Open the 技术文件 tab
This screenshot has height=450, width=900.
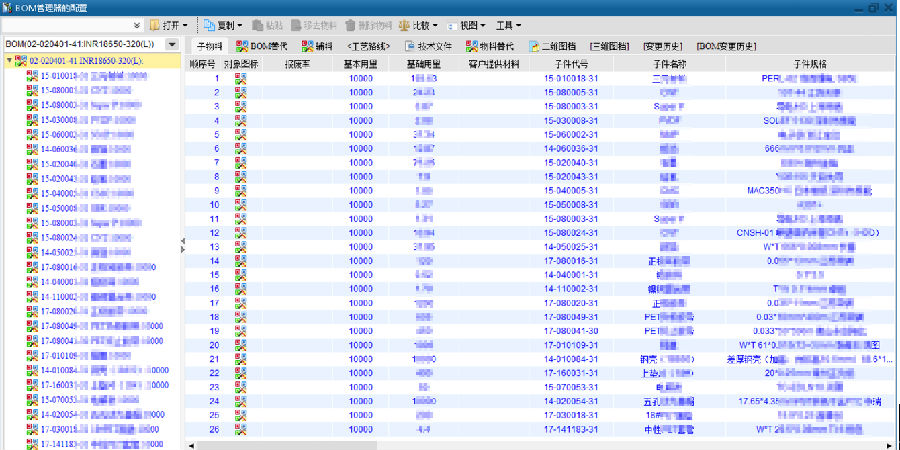429,46
